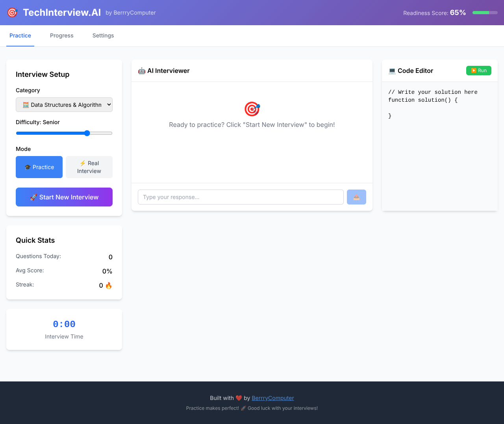This screenshot has width=504, height=424.
Task: Adjust the Difficulty slider handle
Action: [87, 133]
